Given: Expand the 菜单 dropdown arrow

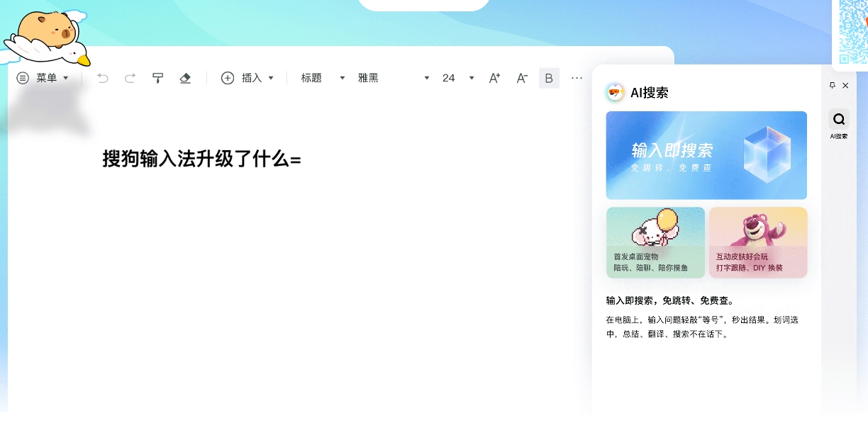Looking at the screenshot, I should (66, 78).
